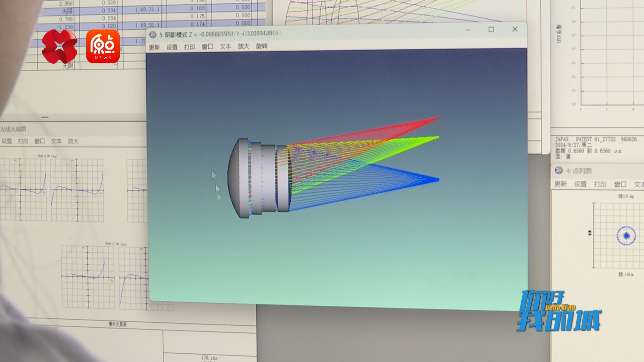Viewport: 644px width, 362px height.
Task: Open 放大 menu in the ray fan window
Action: (x=73, y=141)
